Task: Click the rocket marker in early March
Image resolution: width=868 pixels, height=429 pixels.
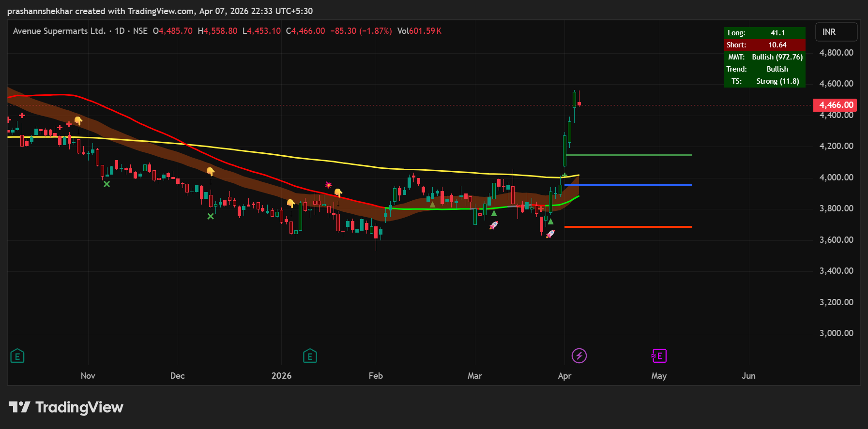Action: point(493,225)
